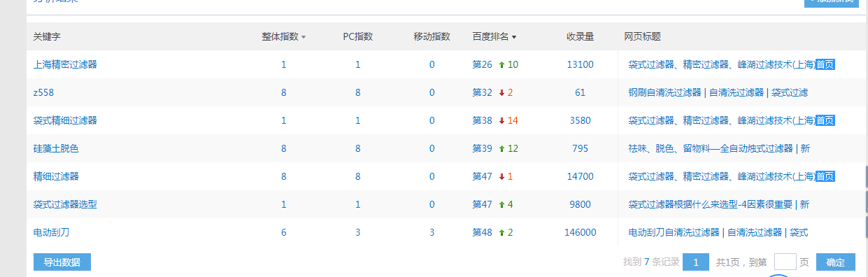This screenshot has height=277, width=868.
Task: Click red down arrow in z558 row
Action: [501, 92]
